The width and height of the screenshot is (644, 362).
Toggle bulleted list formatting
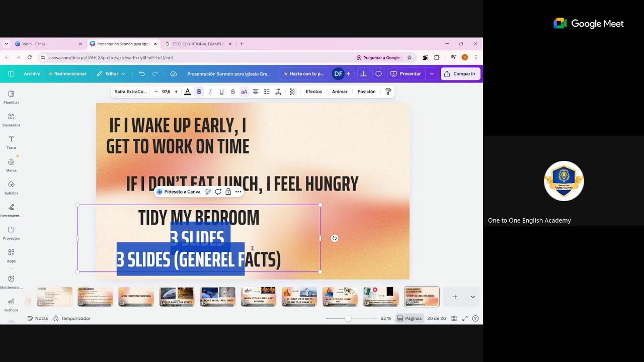(x=267, y=92)
